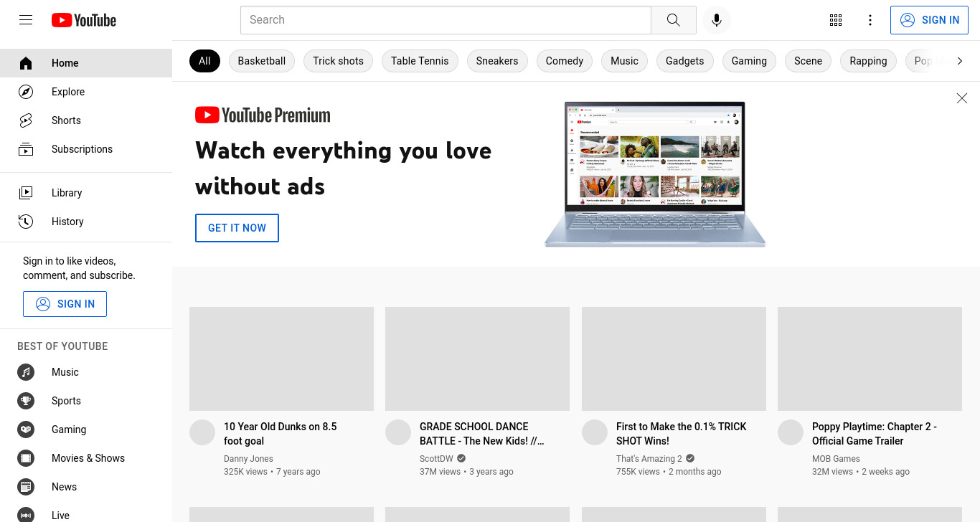Click the search magnifier button
This screenshot has height=522, width=980.
pyautogui.click(x=673, y=20)
